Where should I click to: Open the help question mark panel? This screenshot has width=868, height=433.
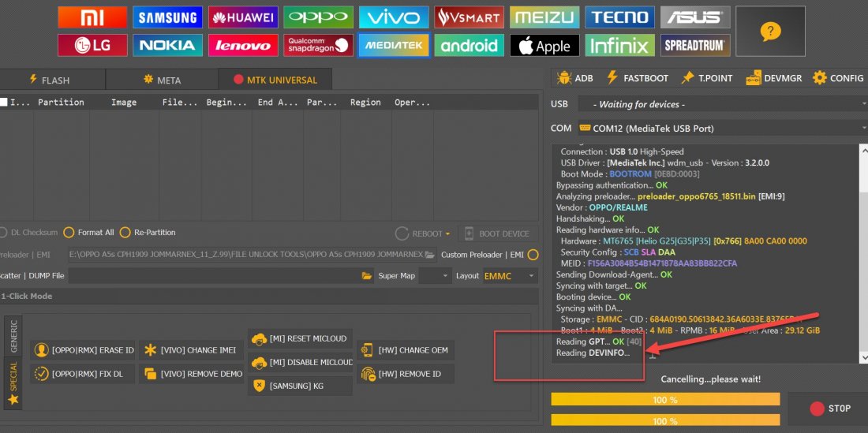[x=770, y=31]
